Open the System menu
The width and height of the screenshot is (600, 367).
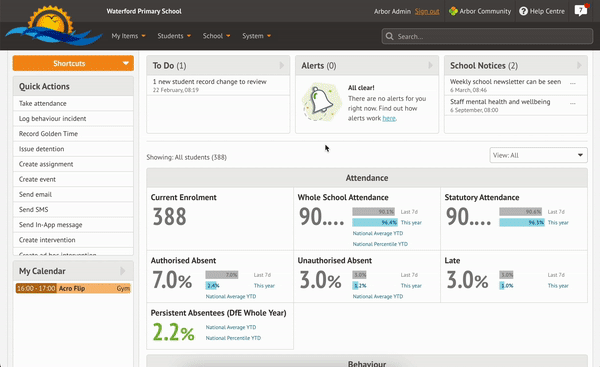256,36
